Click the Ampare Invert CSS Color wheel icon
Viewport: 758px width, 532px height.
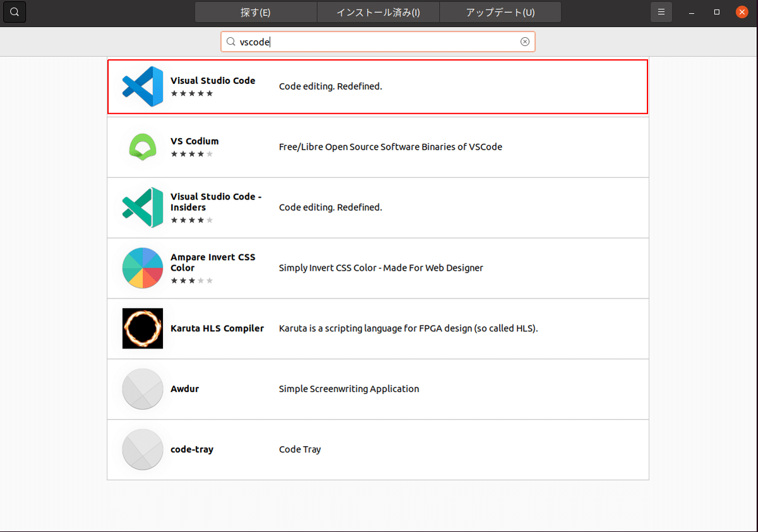143,268
